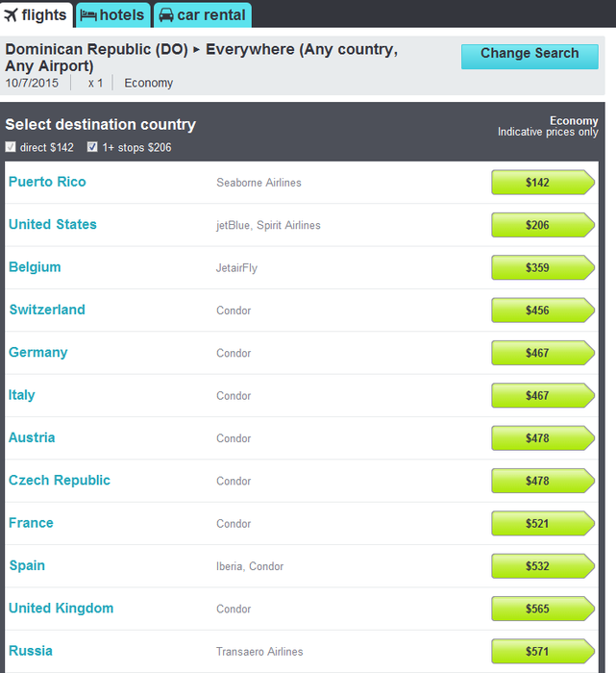Click the Russia destination link
The width and height of the screenshot is (616, 673).
tap(31, 651)
